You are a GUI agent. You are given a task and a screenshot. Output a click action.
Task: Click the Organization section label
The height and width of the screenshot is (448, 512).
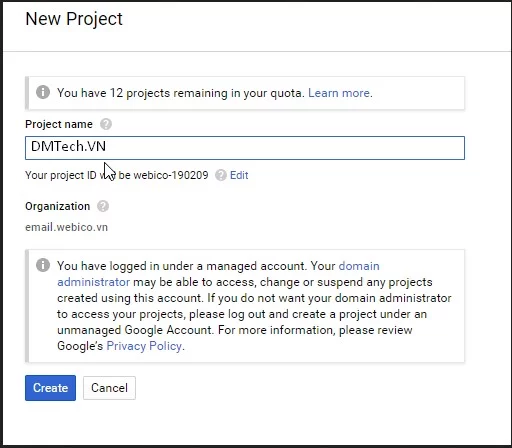point(58,206)
